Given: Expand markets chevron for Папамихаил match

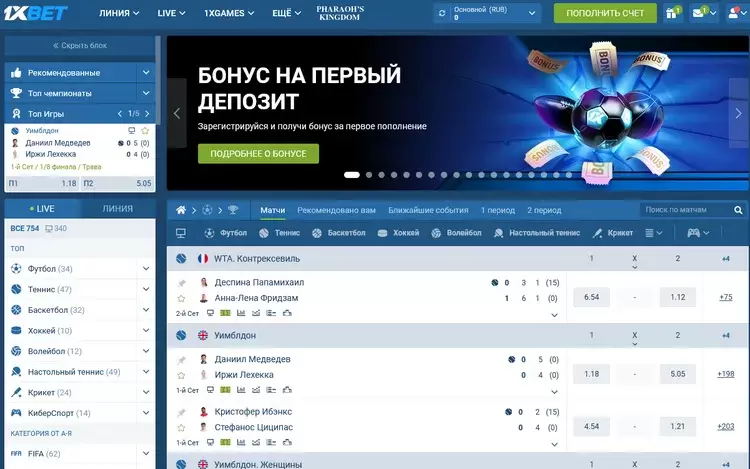Looking at the screenshot, I should (554, 315).
